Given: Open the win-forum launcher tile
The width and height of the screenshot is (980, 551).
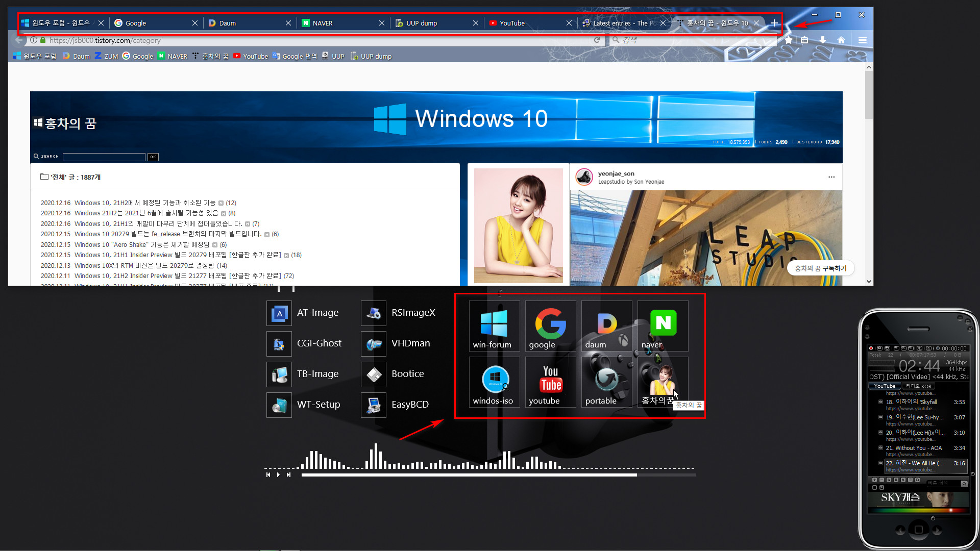Looking at the screenshot, I should pos(494,326).
